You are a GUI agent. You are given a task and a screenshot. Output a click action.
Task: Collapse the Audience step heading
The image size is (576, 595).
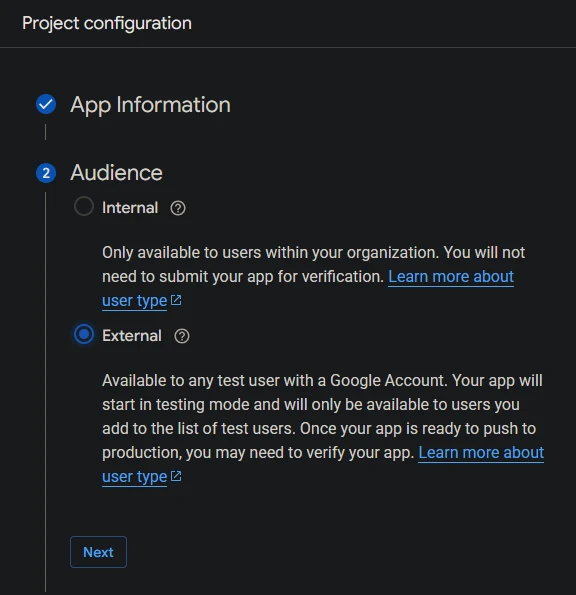pos(116,173)
